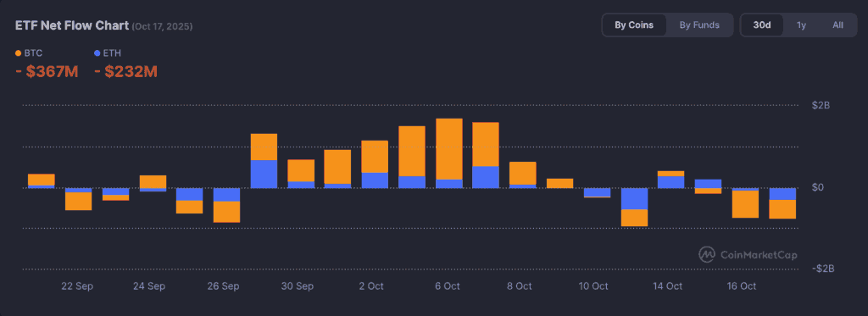The width and height of the screenshot is (868, 316).
Task: Click the 22 Sep date label
Action: point(77,286)
